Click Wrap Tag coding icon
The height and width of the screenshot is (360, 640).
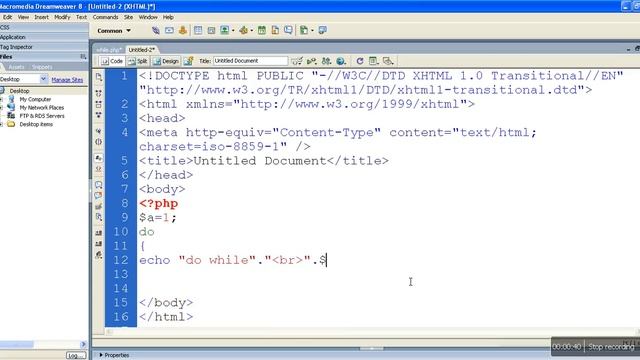pyautogui.click(x=99, y=206)
